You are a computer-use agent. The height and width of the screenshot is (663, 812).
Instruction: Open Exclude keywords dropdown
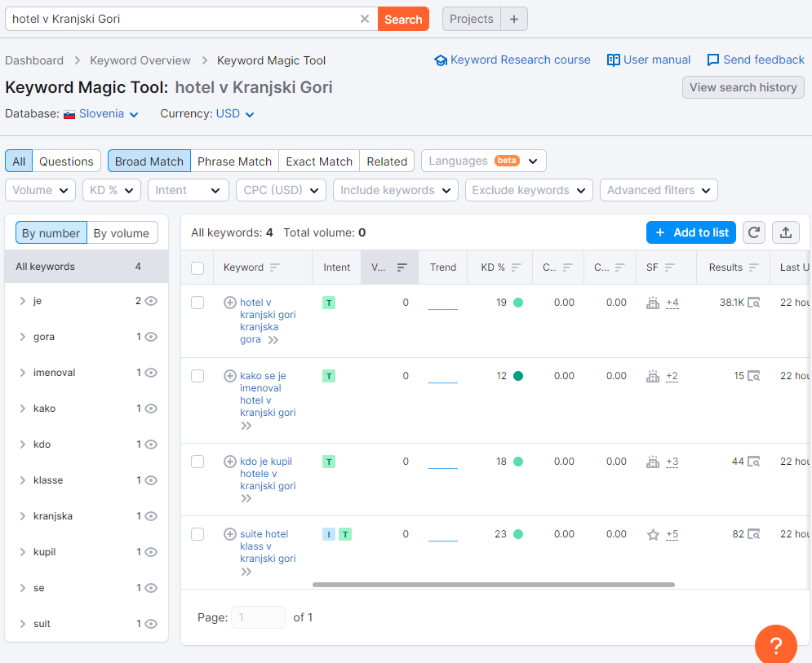pos(529,190)
